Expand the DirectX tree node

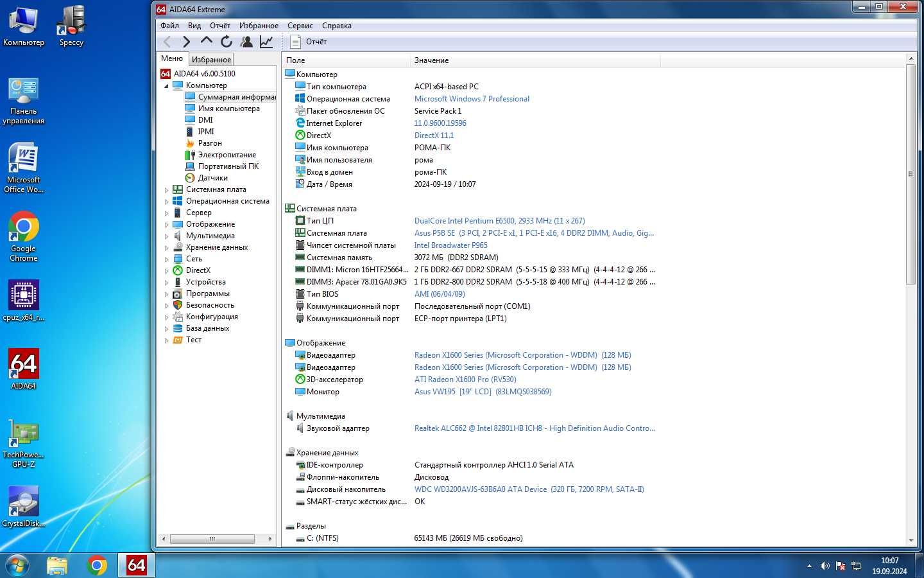point(166,270)
